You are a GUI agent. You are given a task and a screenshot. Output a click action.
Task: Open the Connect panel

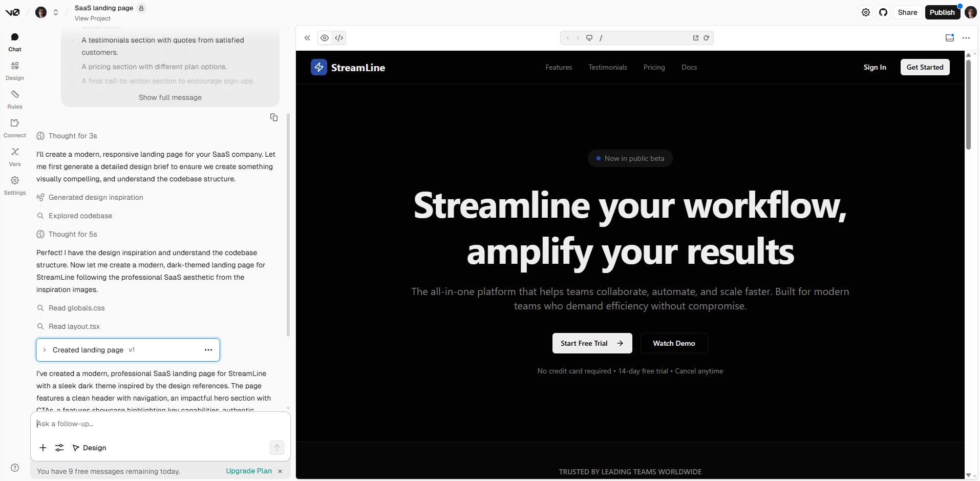tap(14, 128)
